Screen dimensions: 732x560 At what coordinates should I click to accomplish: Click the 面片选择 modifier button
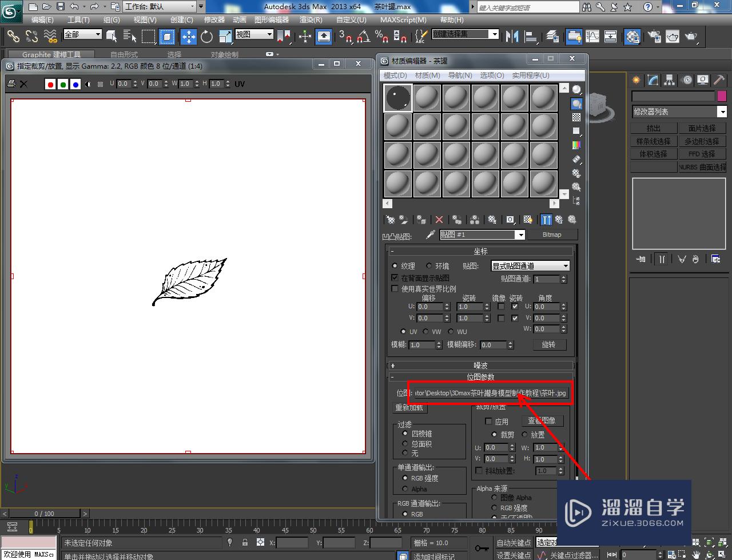point(702,128)
